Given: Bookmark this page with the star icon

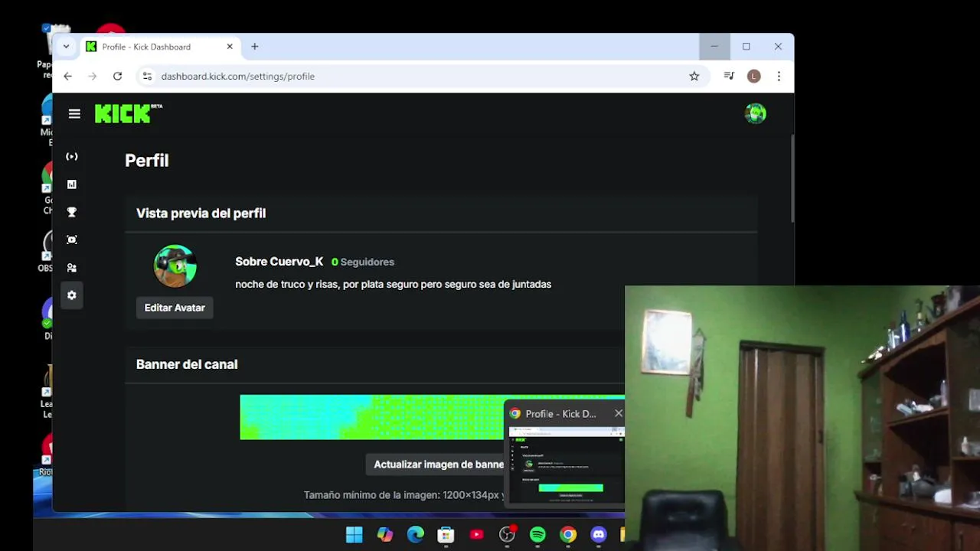Looking at the screenshot, I should coord(694,77).
